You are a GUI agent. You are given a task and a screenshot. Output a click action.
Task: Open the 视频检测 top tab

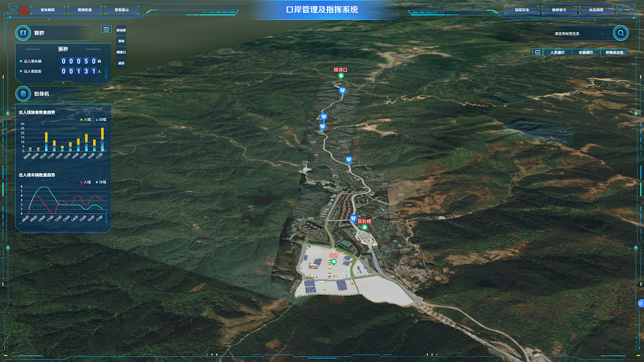click(84, 10)
